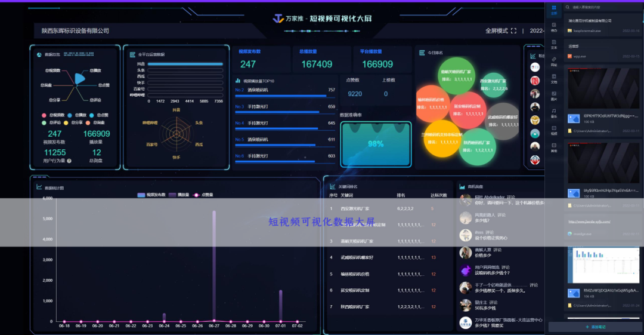Click the 添加笔记 add note button

tap(594, 327)
